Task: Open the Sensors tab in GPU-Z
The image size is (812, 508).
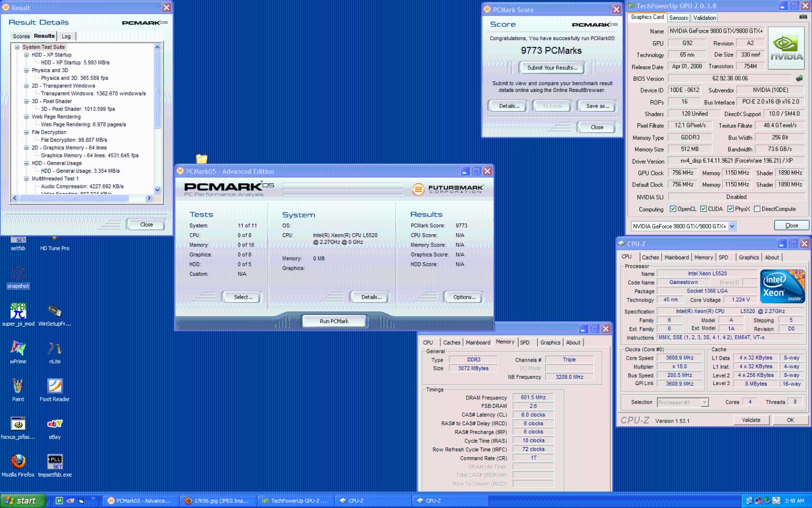Action: pos(679,18)
